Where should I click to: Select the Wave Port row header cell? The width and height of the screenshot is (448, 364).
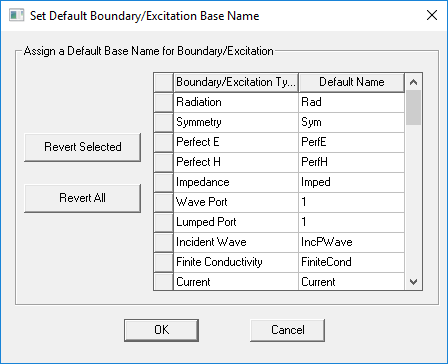(x=164, y=202)
